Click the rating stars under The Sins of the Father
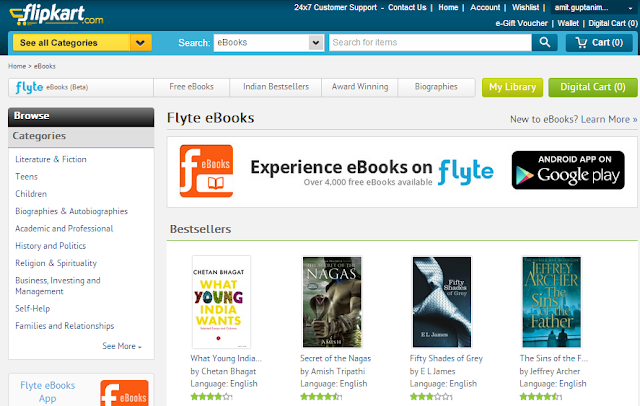 (540, 396)
